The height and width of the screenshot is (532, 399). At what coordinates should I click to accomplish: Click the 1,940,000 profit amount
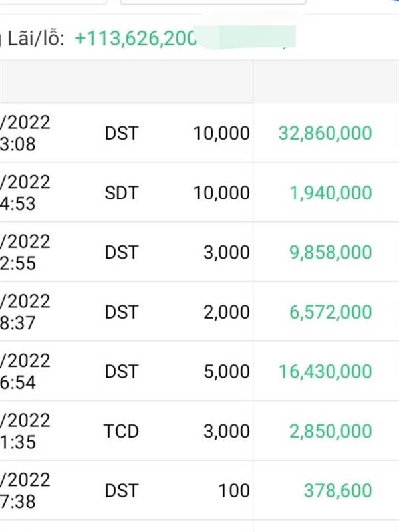coord(331,193)
